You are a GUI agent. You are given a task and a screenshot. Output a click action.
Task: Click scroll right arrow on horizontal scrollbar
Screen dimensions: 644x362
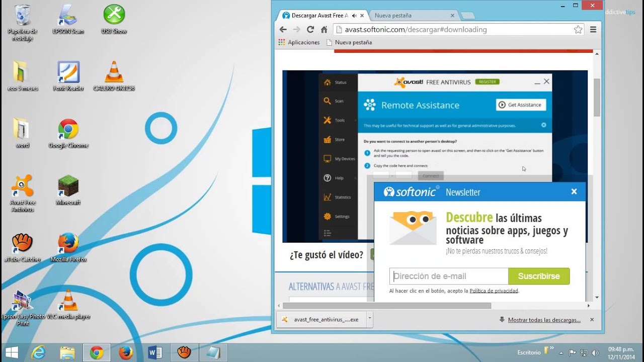click(589, 306)
